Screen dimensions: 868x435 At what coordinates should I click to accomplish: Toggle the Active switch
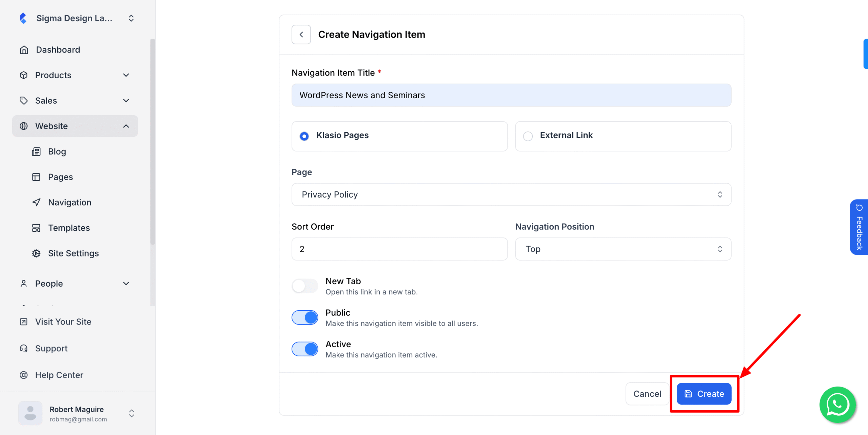305,349
